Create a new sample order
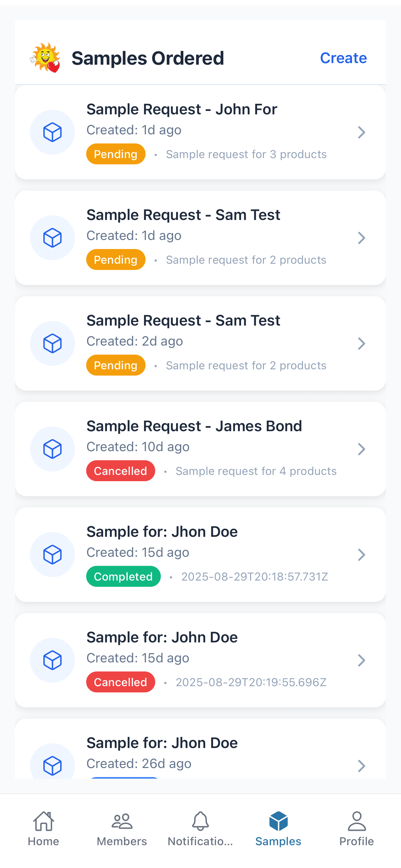The width and height of the screenshot is (401, 868). click(343, 58)
